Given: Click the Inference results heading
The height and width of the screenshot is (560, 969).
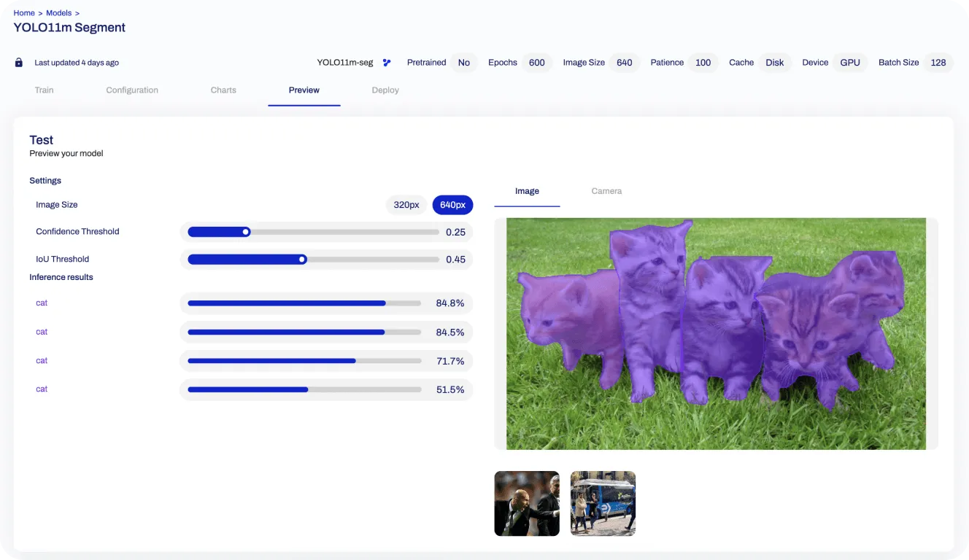Looking at the screenshot, I should click(x=61, y=277).
